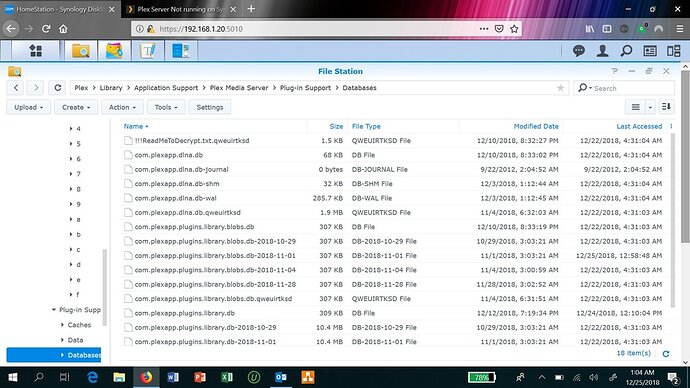The height and width of the screenshot is (388, 690).
Task: Open the Text Editor icon in DSM taskbar
Action: (147, 51)
